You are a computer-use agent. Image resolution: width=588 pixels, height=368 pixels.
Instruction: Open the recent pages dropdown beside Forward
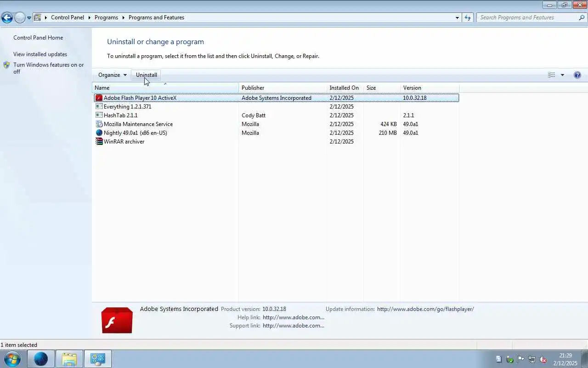pos(29,18)
